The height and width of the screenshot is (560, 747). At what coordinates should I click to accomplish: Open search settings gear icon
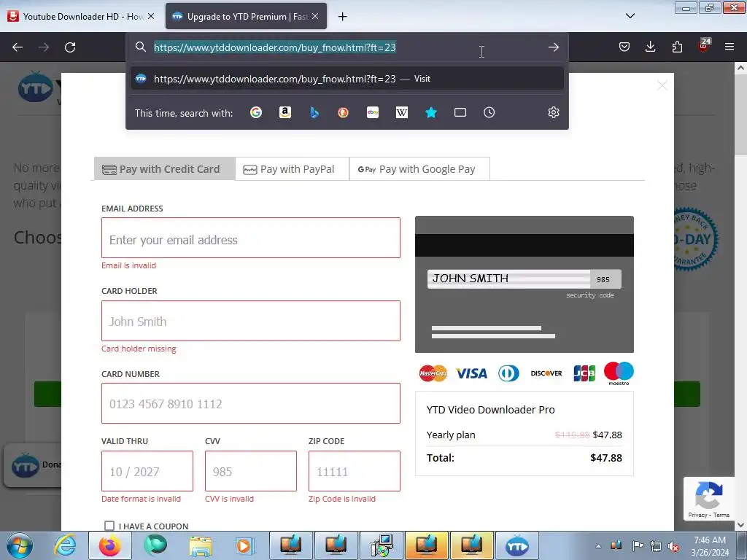tap(554, 112)
